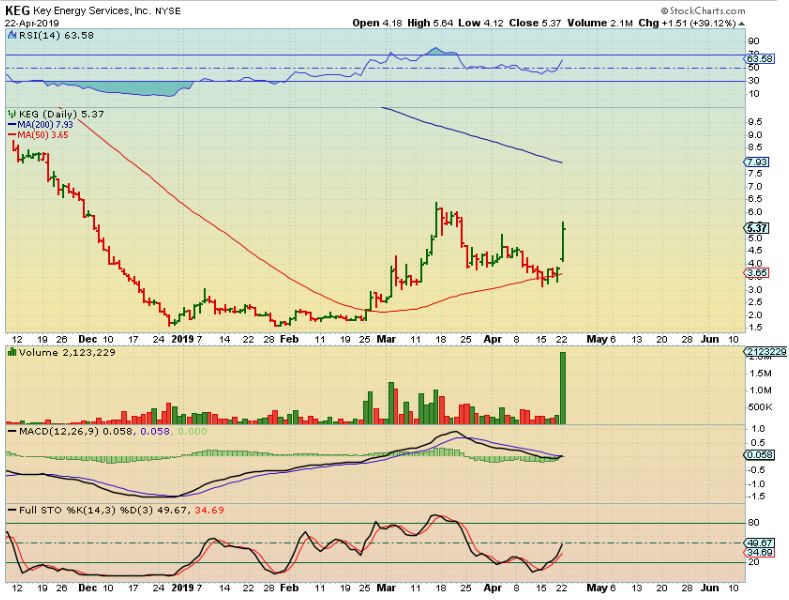Click the High 5.64 value
Image resolution: width=789 pixels, height=600 pixels.
coord(430,23)
